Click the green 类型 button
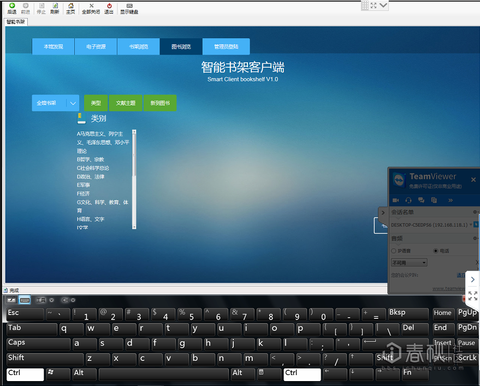 pos(96,103)
